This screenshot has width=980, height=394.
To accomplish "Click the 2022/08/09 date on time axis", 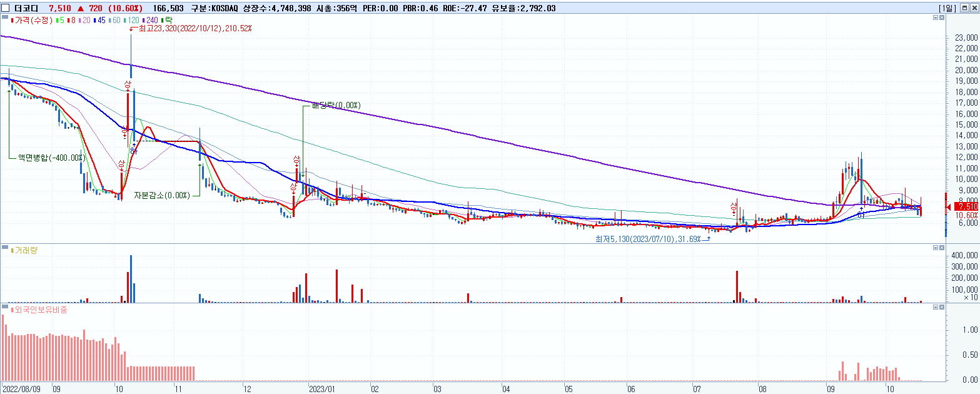I will click(21, 388).
